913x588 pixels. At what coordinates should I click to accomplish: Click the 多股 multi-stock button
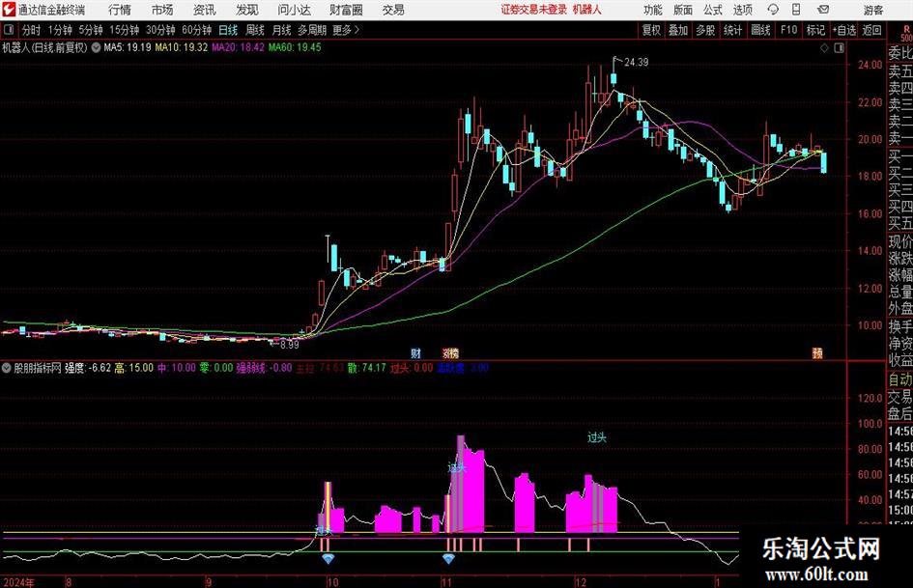(705, 30)
